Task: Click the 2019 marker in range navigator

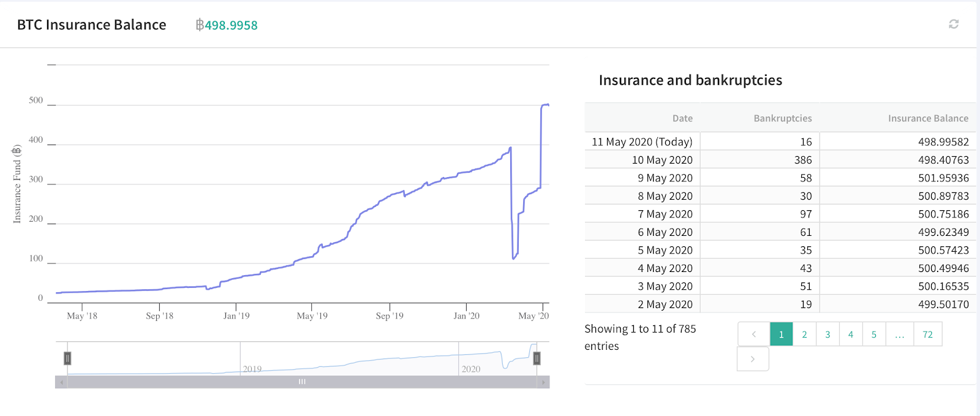Action: coord(252,369)
